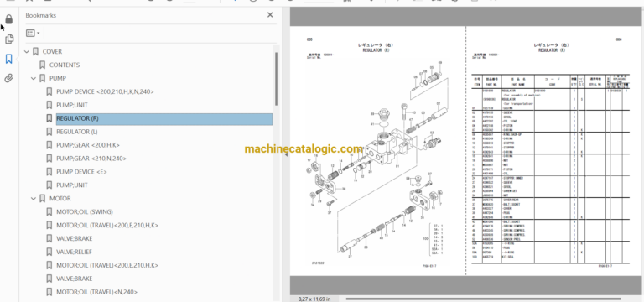
Task: Open PUMP;GEAR <200,H,K> bookmark
Action: (x=88, y=145)
